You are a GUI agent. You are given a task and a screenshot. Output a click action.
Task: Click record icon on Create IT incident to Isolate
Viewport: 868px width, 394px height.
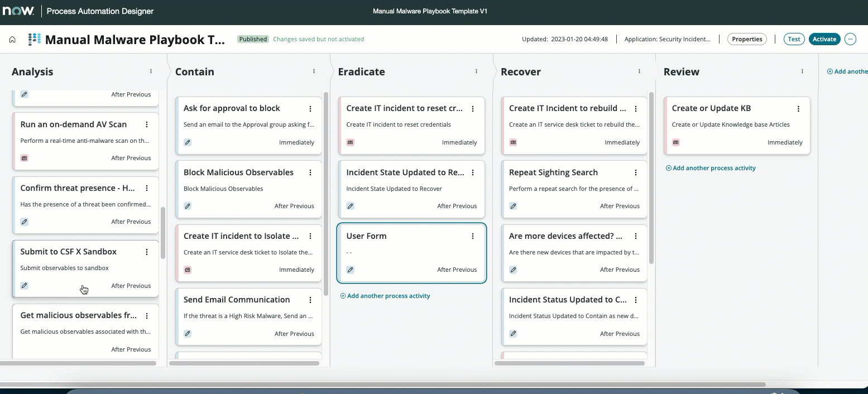188,270
